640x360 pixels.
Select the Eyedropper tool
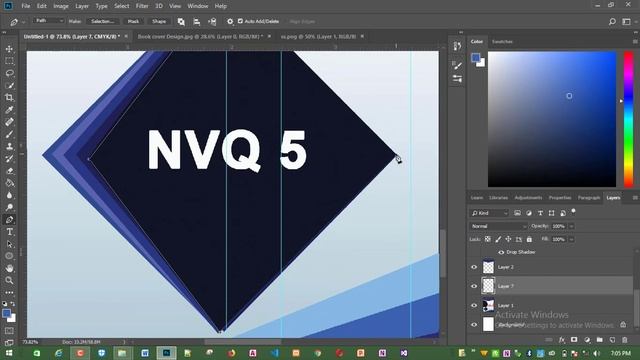(9, 110)
